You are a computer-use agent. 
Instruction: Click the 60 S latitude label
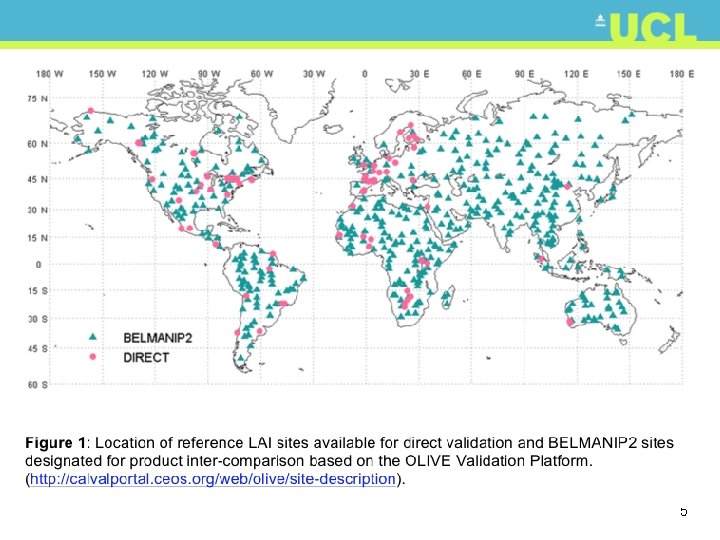(38, 385)
